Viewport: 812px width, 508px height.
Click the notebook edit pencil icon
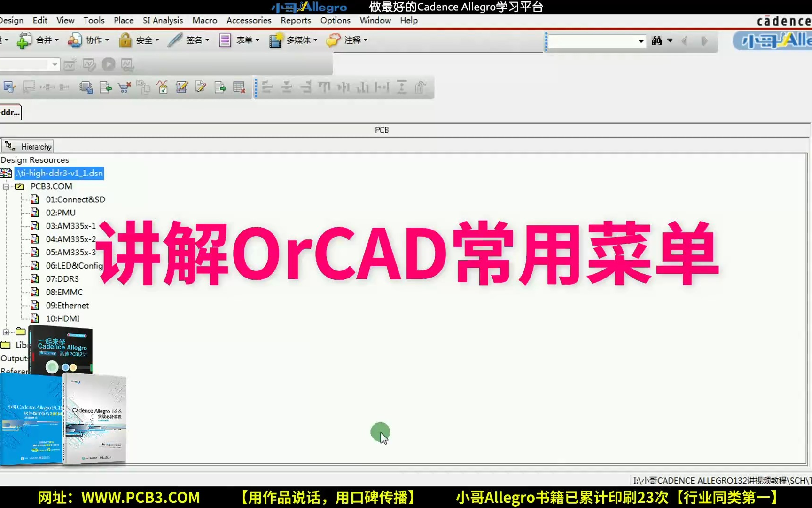(182, 87)
